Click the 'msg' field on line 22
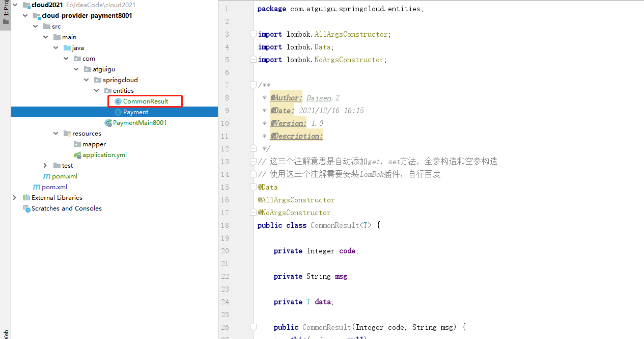The image size is (644, 339). (341, 276)
